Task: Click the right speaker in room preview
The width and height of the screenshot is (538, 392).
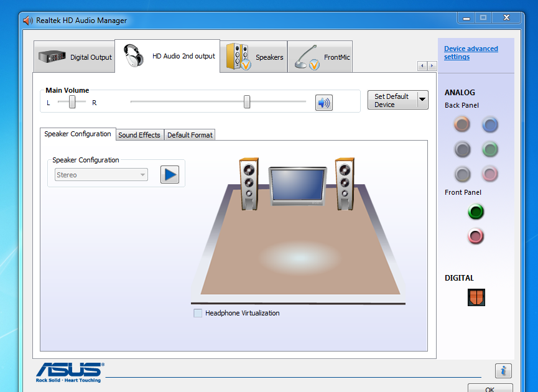Action: tap(345, 184)
